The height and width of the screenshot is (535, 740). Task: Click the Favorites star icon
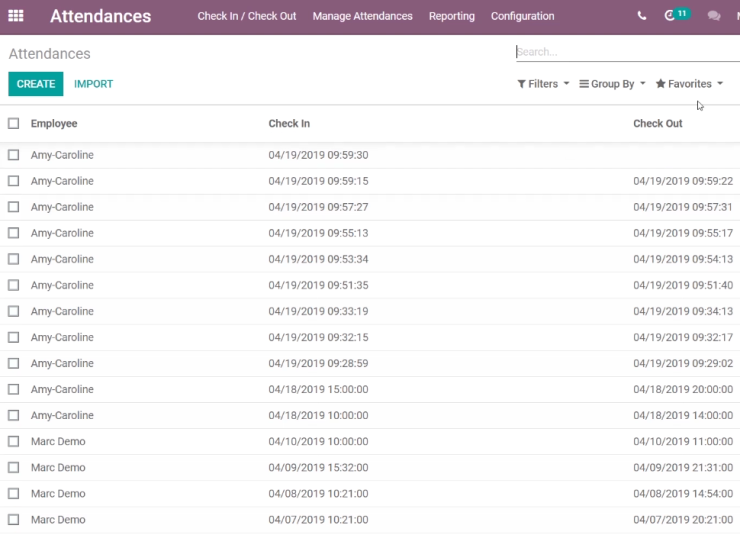coord(660,84)
